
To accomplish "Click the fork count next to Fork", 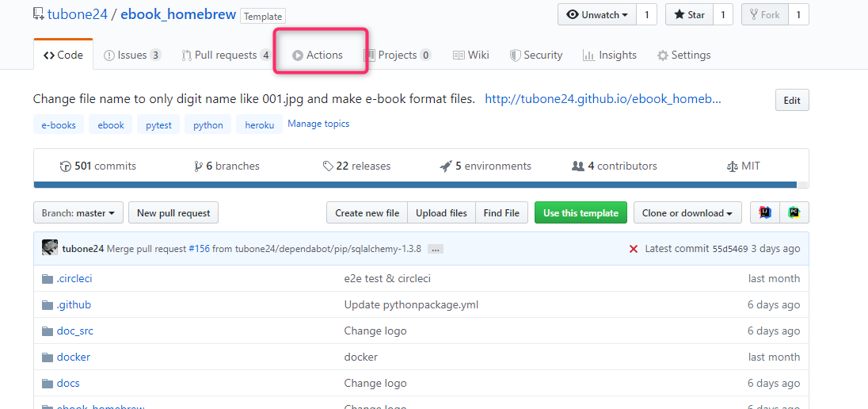I will (x=798, y=15).
